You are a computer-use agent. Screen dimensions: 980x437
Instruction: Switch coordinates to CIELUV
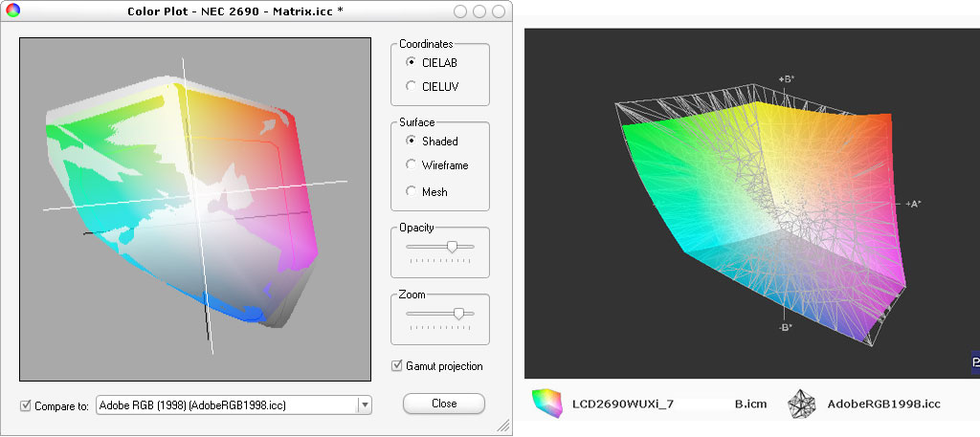coord(412,86)
